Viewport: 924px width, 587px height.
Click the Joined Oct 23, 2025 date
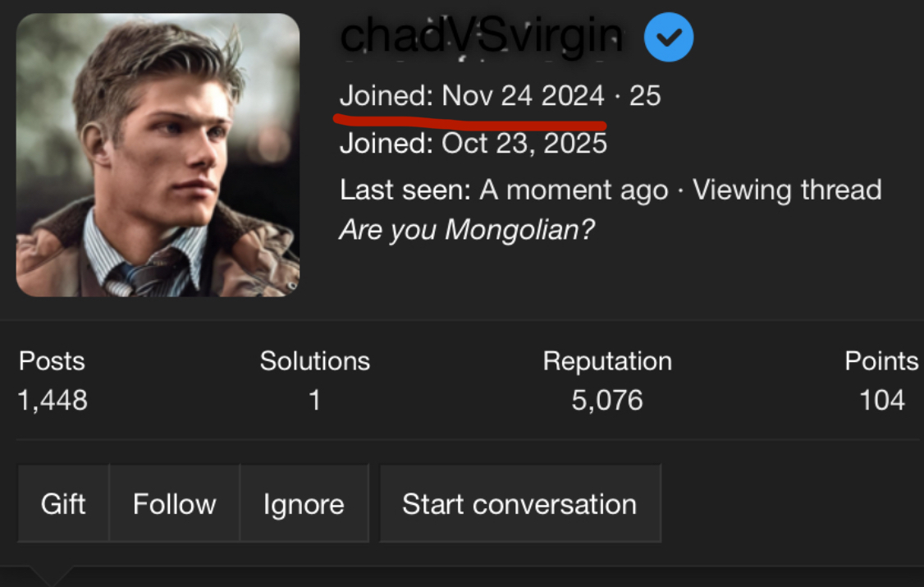524,144
